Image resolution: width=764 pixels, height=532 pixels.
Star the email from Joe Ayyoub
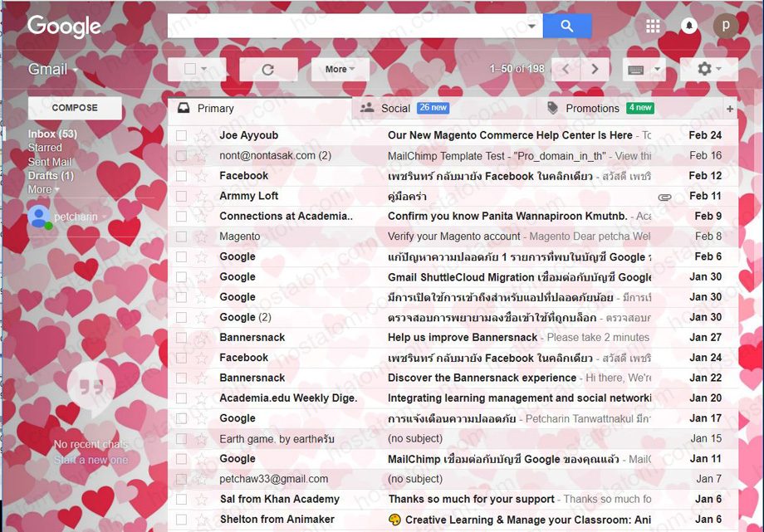(x=199, y=134)
